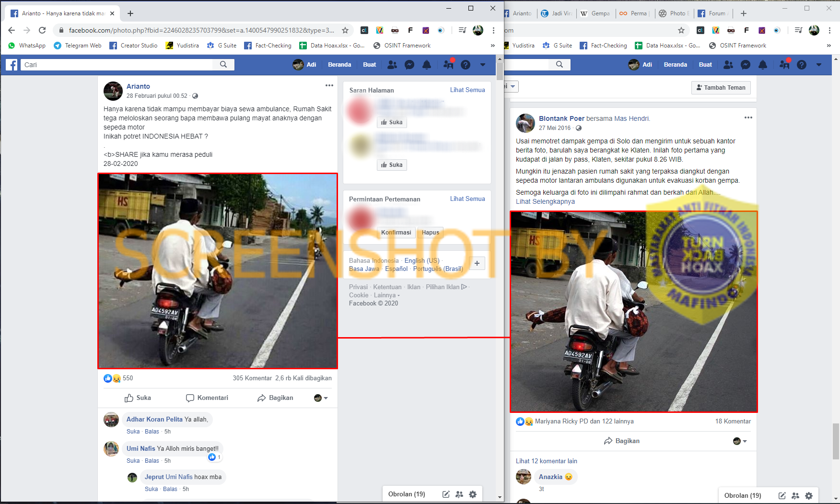
Task: Click Bagikan under Arianto post
Action: click(275, 398)
